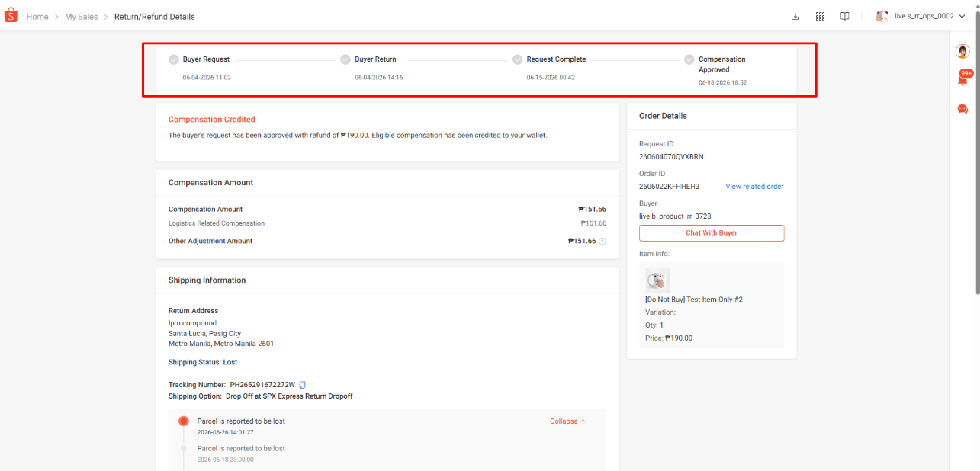This screenshot has height=471, width=980.
Task: Click the Compensation Credited heading
Action: pos(212,120)
